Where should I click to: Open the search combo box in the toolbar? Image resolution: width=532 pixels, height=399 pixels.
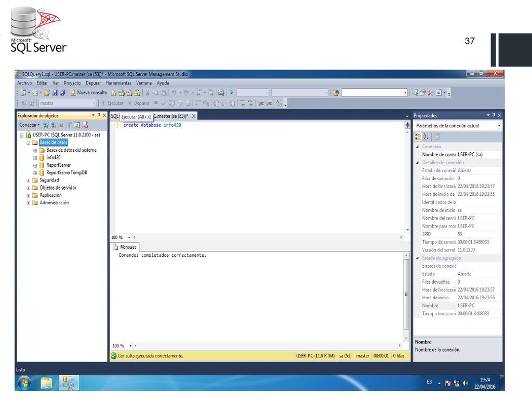coord(374,92)
